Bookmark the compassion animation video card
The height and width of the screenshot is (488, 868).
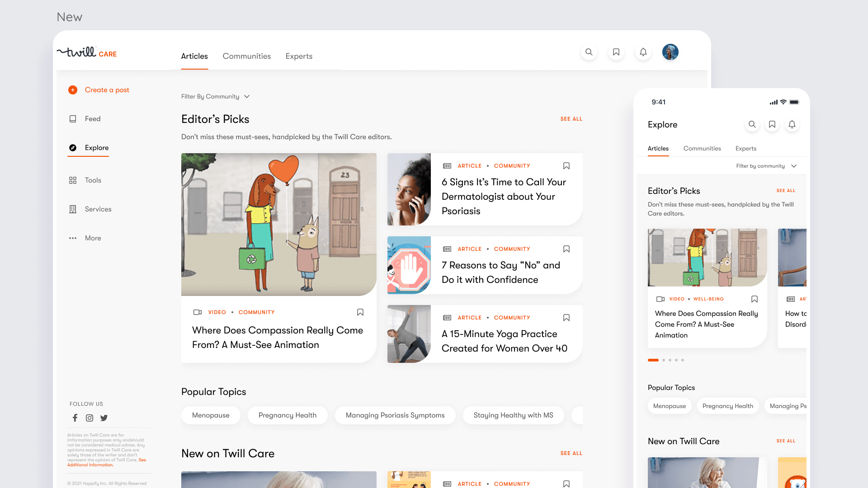click(x=360, y=312)
